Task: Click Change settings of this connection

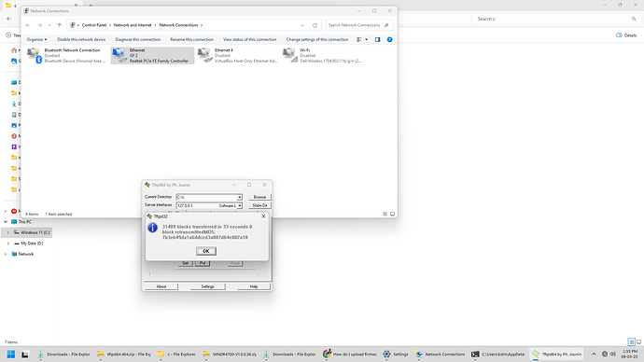Action: (x=317, y=39)
